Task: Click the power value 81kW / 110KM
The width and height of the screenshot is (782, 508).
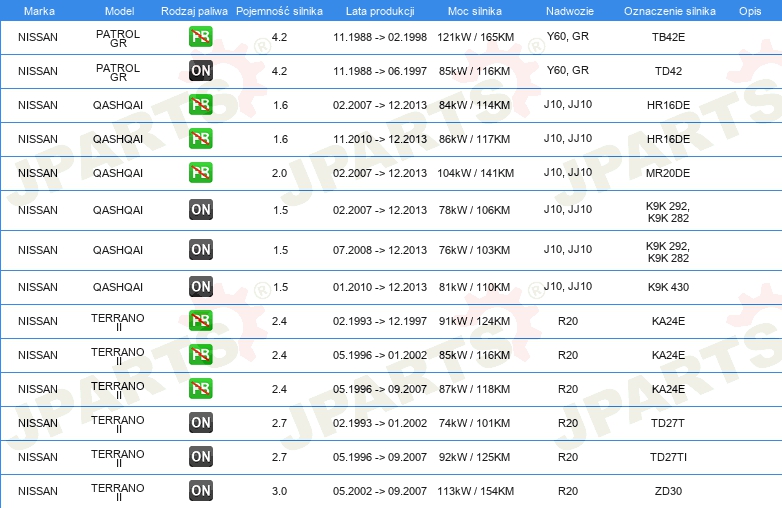Action: [474, 287]
